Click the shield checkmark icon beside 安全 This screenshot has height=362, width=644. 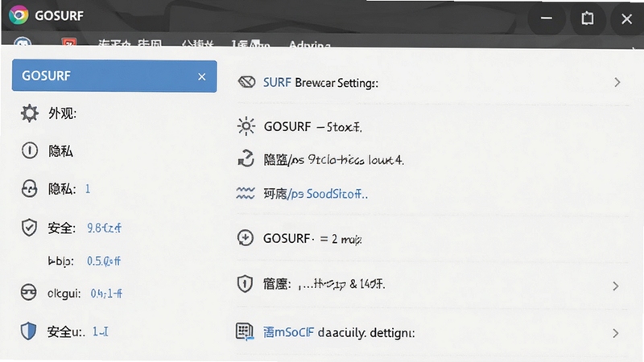[x=29, y=228]
